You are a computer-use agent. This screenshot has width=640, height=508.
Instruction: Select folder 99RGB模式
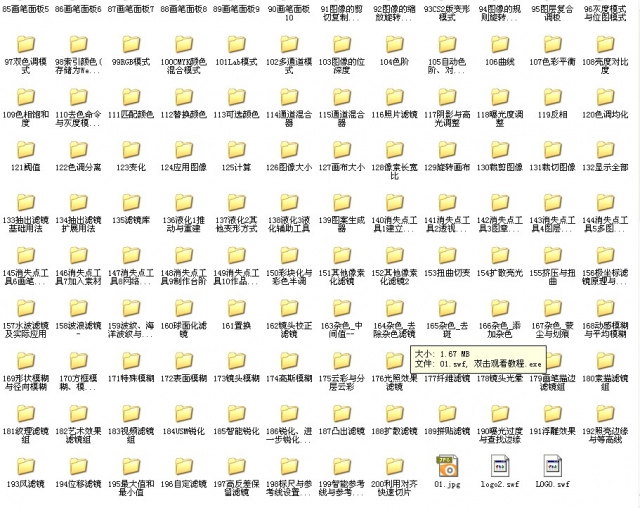coord(131,44)
